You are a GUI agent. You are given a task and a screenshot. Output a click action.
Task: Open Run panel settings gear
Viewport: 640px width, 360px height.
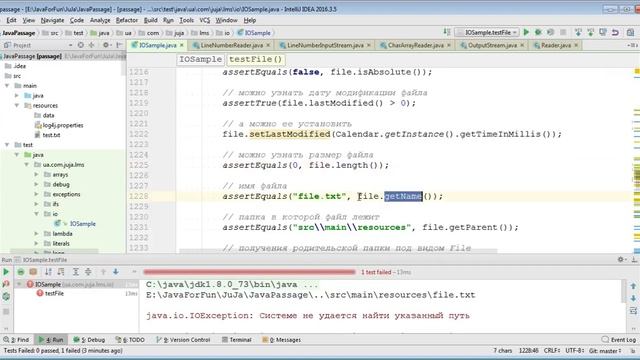(x=621, y=260)
